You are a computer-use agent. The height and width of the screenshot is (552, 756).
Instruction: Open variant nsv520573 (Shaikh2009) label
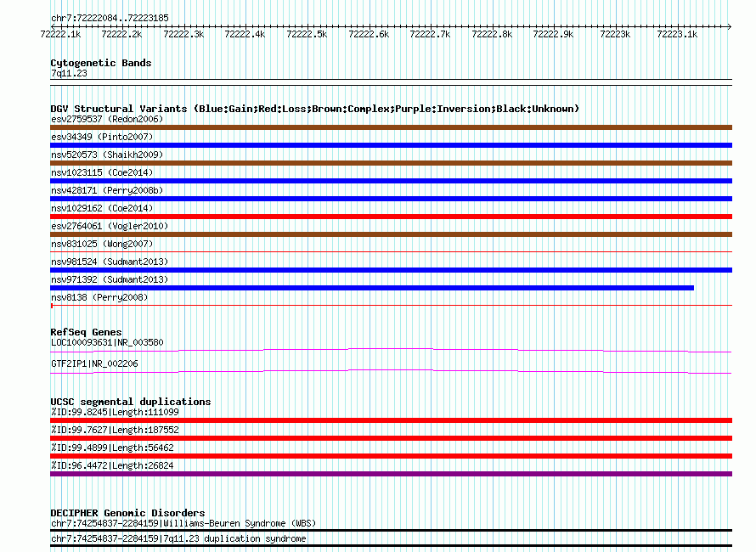107,155
